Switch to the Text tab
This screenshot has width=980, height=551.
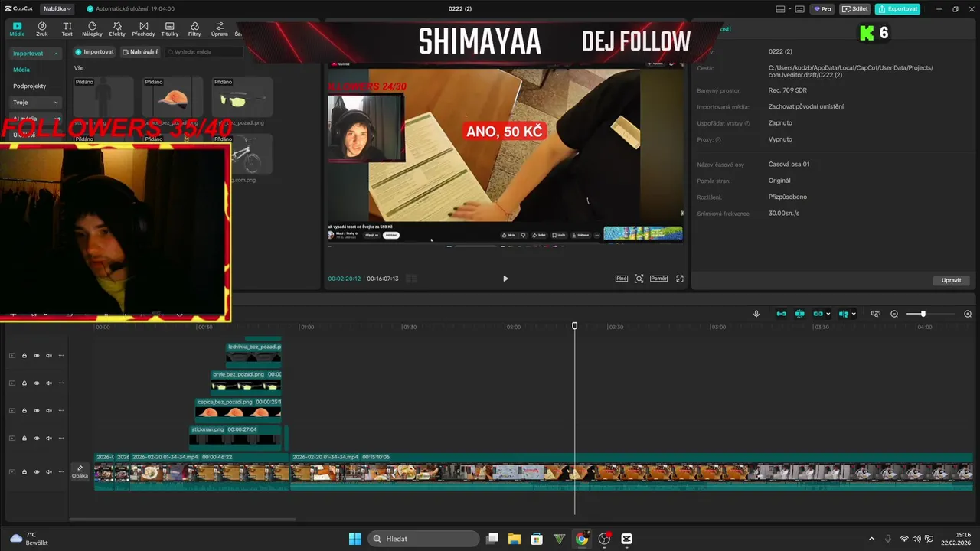67,29
